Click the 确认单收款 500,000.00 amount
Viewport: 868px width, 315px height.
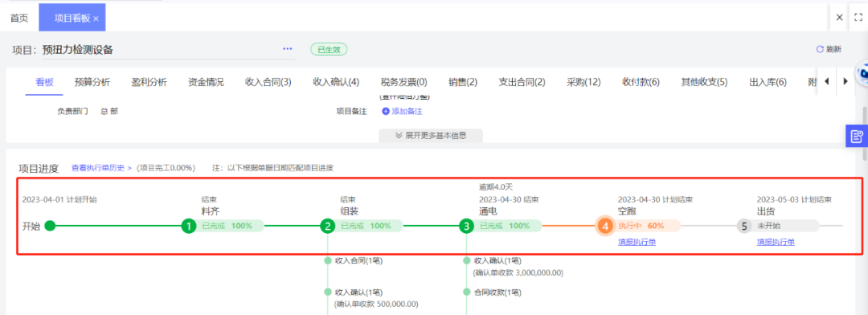click(376, 304)
